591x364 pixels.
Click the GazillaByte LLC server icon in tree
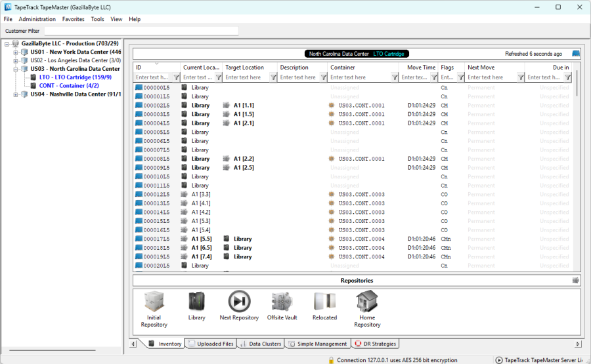point(16,43)
